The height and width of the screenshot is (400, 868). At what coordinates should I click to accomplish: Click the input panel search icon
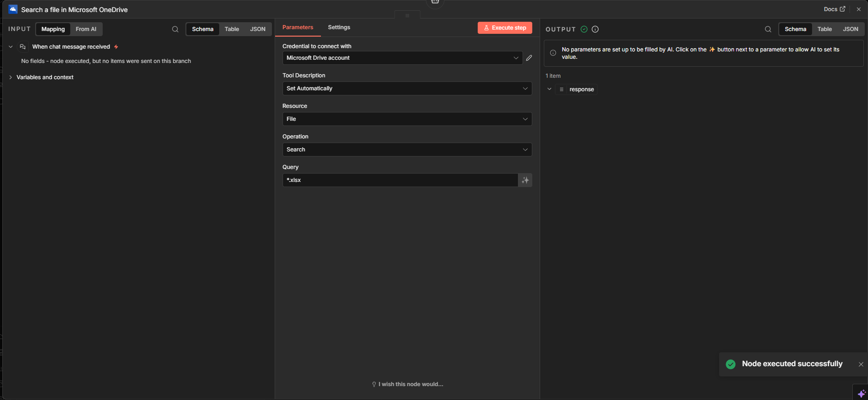[175, 29]
